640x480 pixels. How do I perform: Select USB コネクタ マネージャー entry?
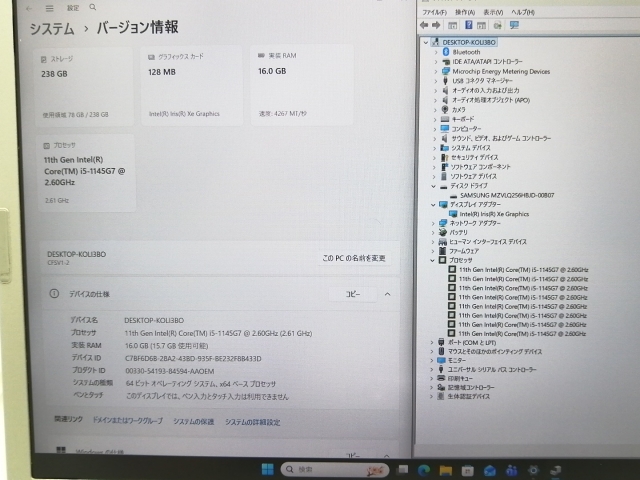[x=482, y=81]
